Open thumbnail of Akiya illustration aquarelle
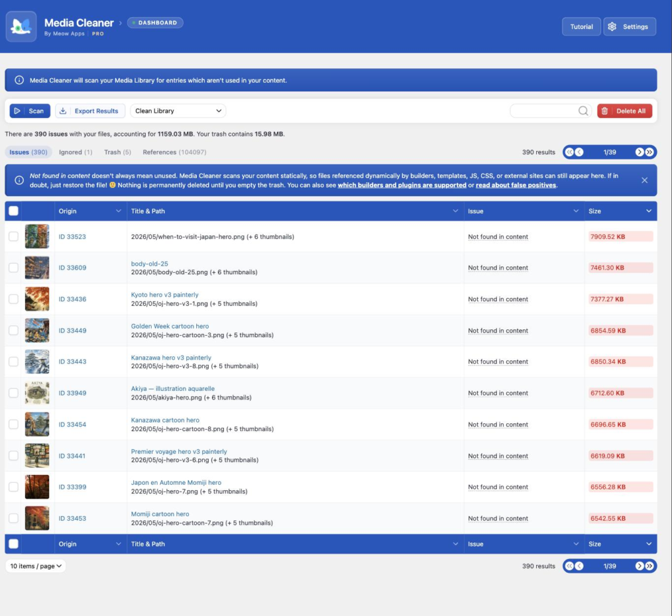The height and width of the screenshot is (616, 672). pyautogui.click(x=37, y=393)
